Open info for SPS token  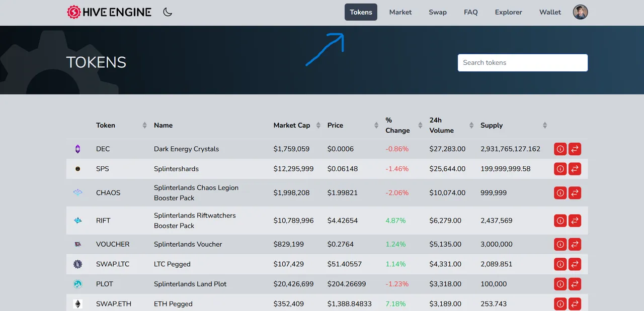[560, 169]
